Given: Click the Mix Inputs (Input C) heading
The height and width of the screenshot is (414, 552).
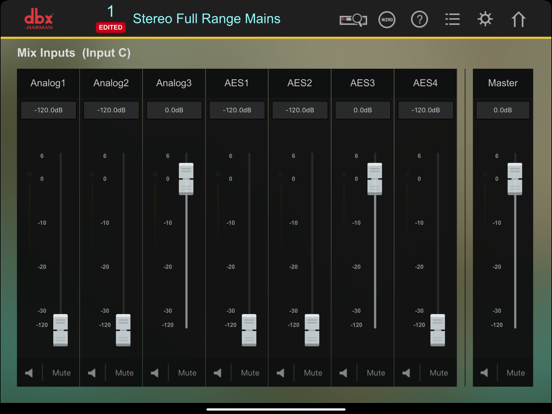Looking at the screenshot, I should click(74, 53).
